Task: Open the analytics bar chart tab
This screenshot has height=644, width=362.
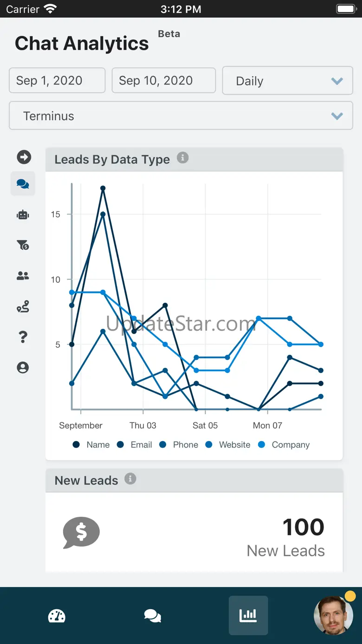Action: tap(248, 616)
